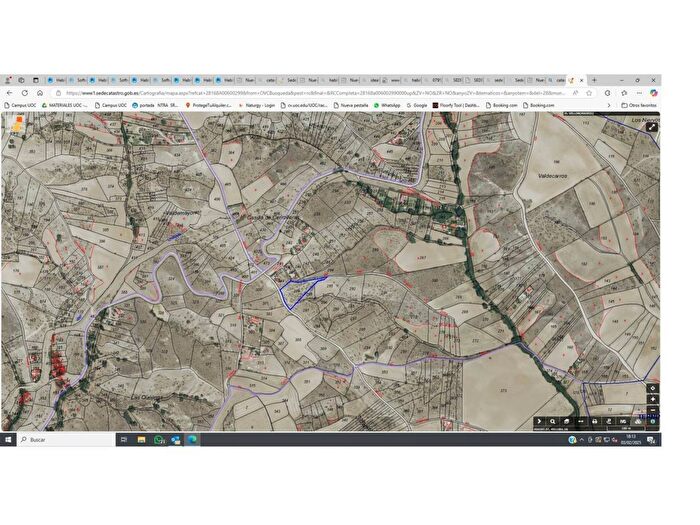Go back in browser history
The width and height of the screenshot is (700, 525).
10,93
